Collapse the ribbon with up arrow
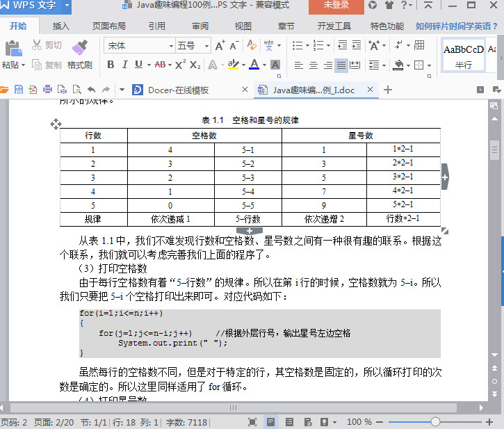 tap(428, 5)
